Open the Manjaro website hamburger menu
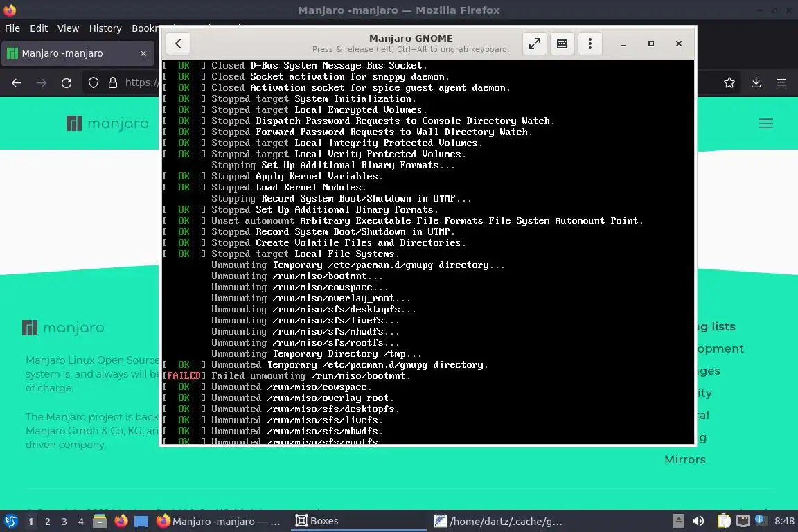This screenshot has height=532, width=798. coord(766,123)
